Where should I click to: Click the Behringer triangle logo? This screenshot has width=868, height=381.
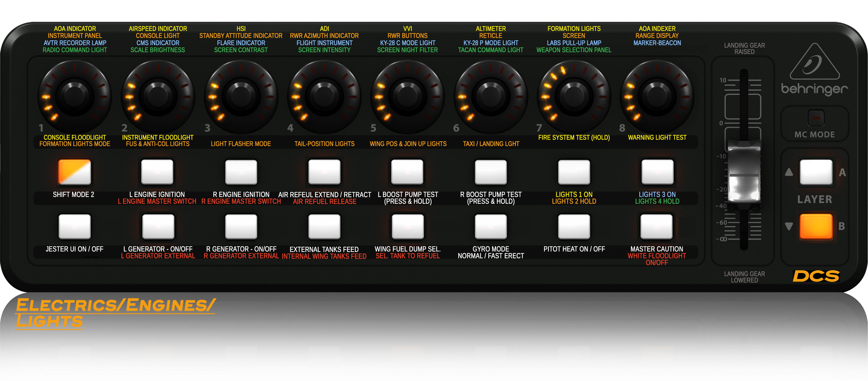814,61
